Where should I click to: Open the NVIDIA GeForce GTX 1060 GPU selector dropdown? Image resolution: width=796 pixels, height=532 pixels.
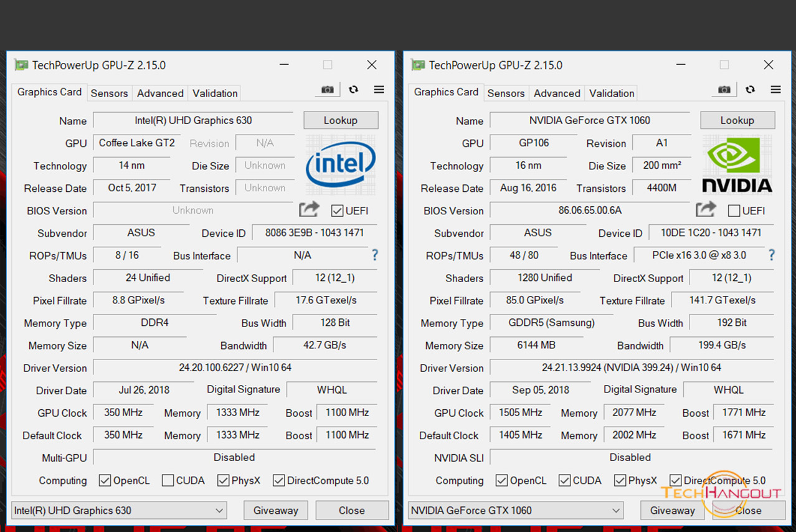pyautogui.click(x=516, y=510)
